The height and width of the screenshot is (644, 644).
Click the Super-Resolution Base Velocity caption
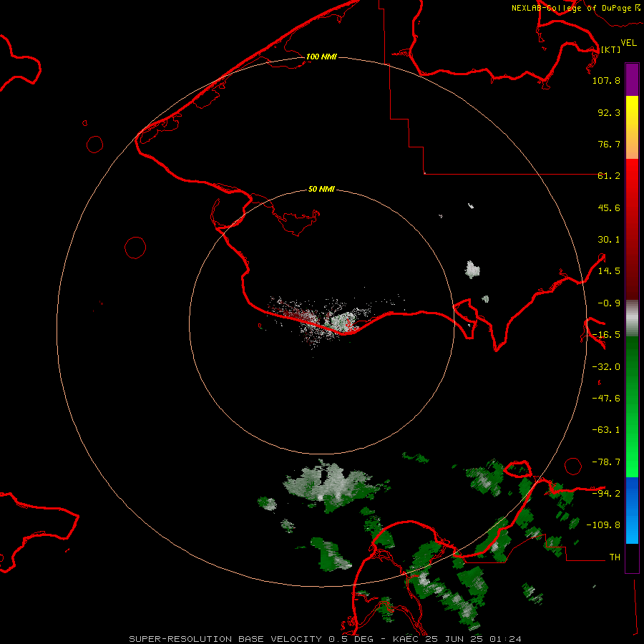(326, 639)
